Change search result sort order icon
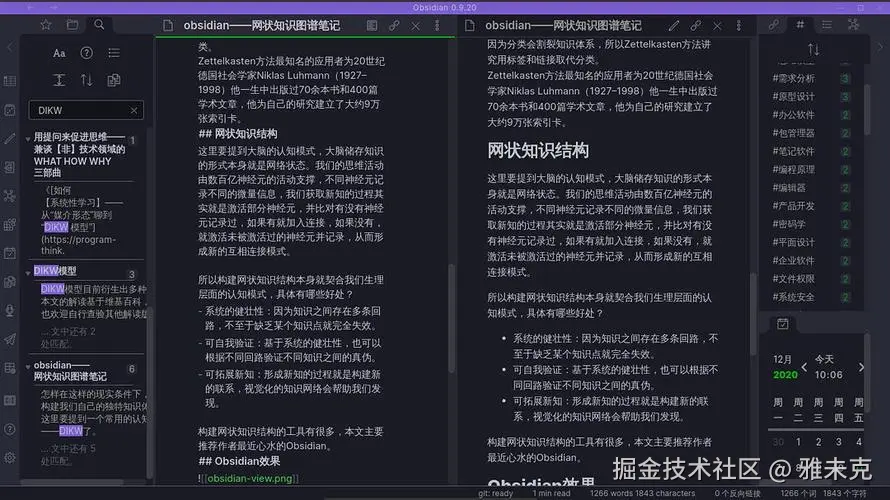Image resolution: width=890 pixels, height=500 pixels. pyautogui.click(x=86, y=80)
